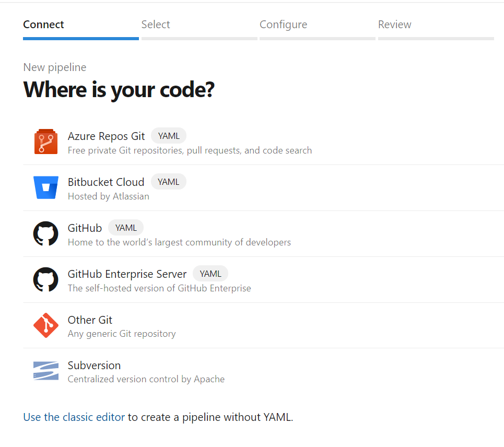Click the 'Where is your code?' heading
Screen dimensions: 504x447
pos(119,90)
